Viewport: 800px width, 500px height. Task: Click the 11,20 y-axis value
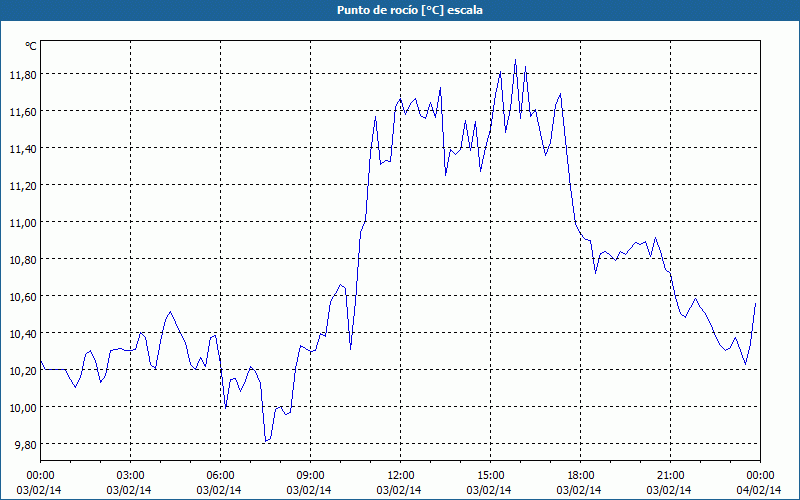pos(23,186)
